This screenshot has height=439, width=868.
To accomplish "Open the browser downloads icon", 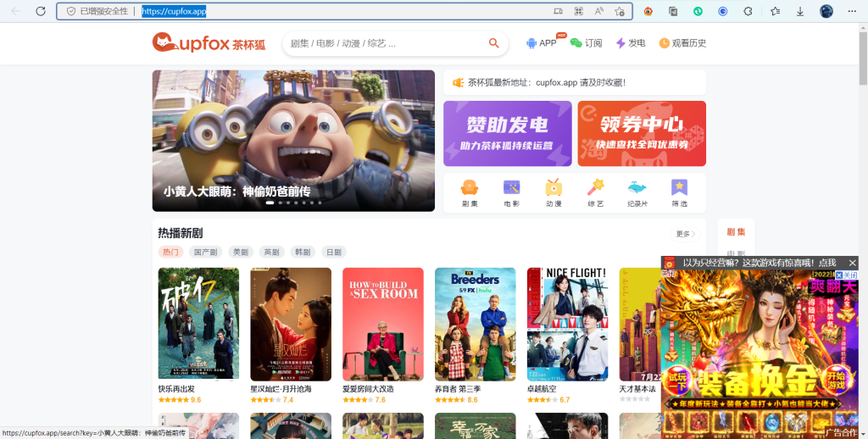I will [800, 11].
